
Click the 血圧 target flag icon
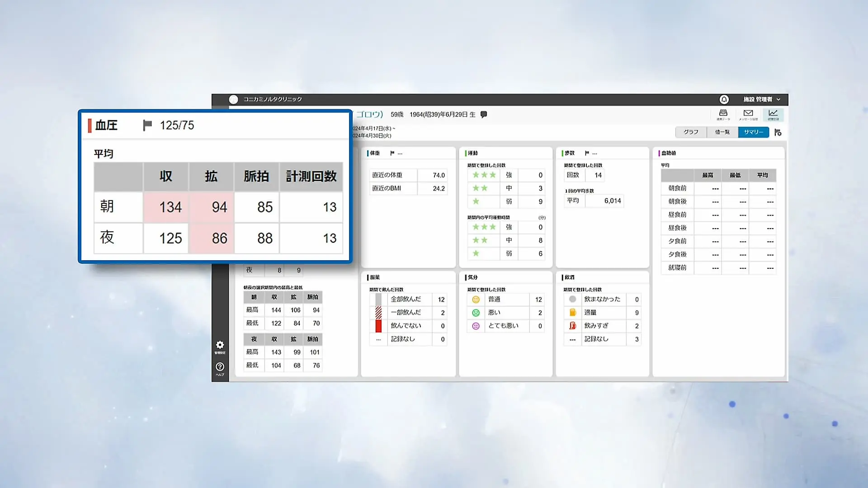click(x=147, y=125)
